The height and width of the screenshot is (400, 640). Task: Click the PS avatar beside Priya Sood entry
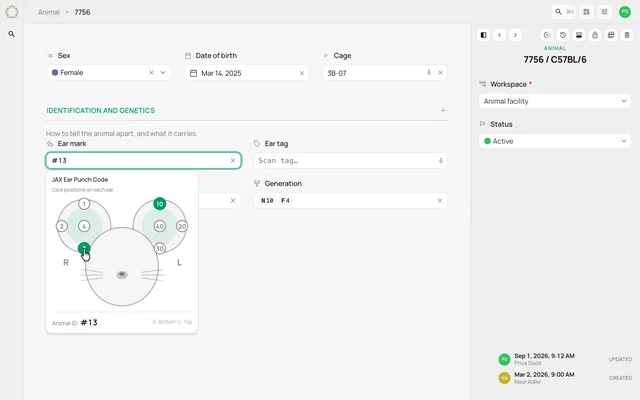pos(504,359)
